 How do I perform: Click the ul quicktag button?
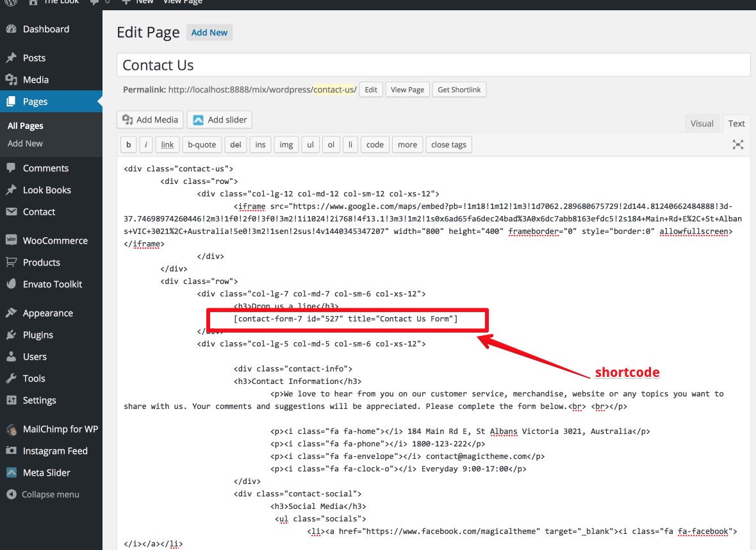click(311, 145)
